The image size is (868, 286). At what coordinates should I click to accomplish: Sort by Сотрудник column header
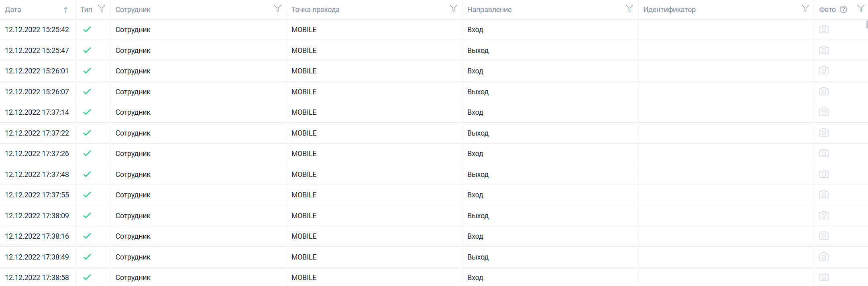click(133, 10)
